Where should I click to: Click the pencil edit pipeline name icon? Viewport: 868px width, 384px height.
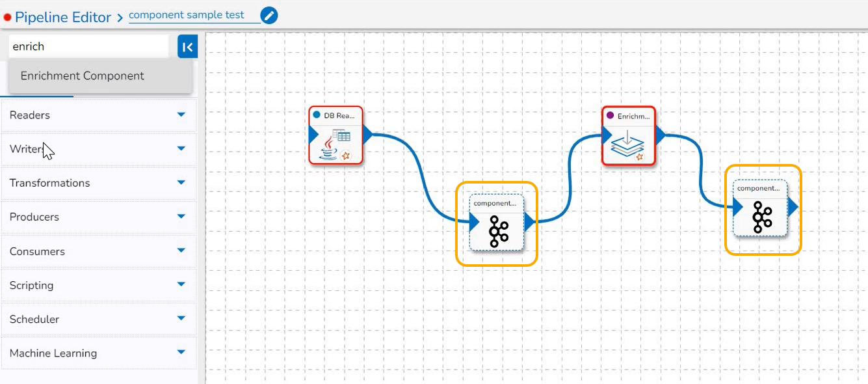[269, 15]
